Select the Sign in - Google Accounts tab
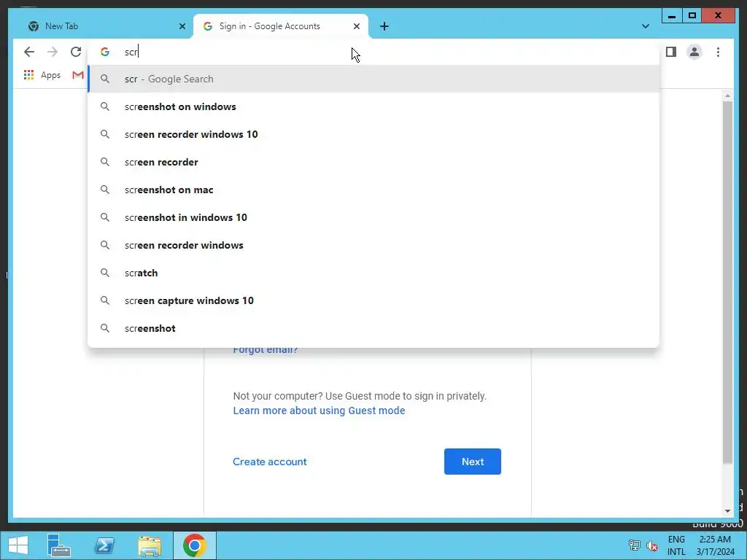 click(x=281, y=26)
